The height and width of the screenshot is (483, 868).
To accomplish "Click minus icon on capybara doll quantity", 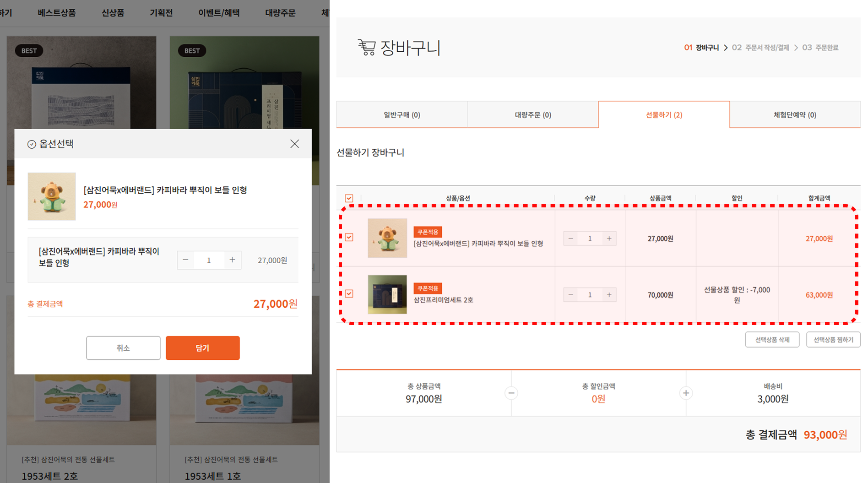I will click(x=570, y=238).
